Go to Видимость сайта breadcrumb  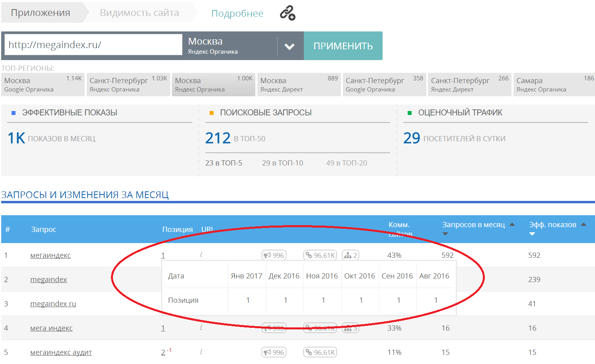pyautogui.click(x=139, y=13)
